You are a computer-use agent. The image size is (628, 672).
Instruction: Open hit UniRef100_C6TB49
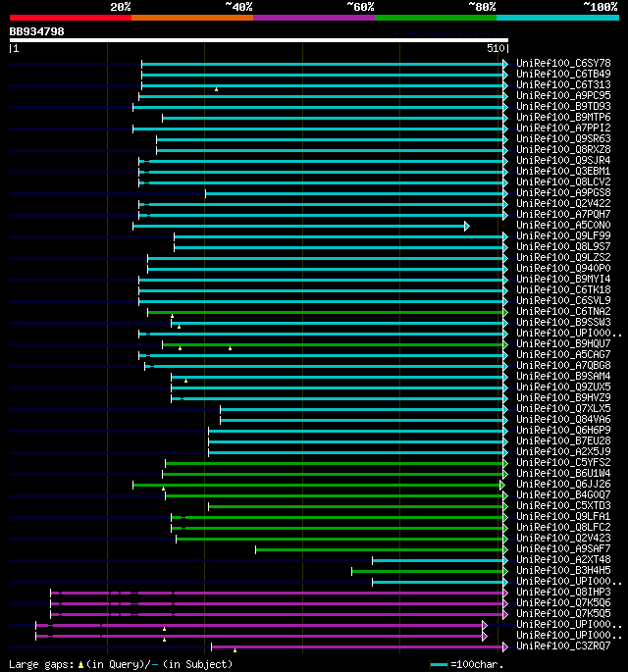[x=563, y=74]
